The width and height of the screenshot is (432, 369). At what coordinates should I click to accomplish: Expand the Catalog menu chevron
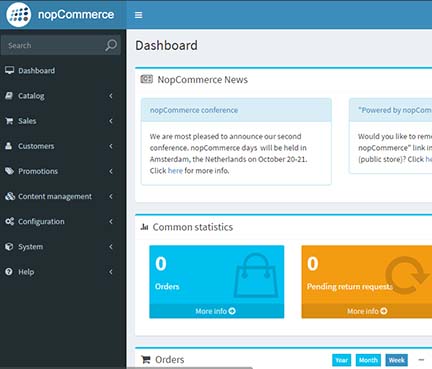point(111,96)
